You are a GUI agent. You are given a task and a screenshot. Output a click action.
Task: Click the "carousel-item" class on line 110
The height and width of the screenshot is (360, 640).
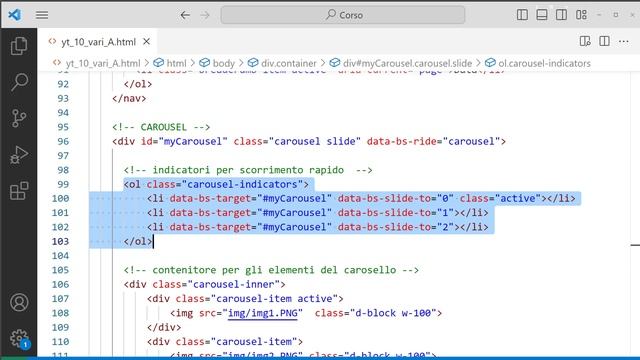(x=254, y=342)
